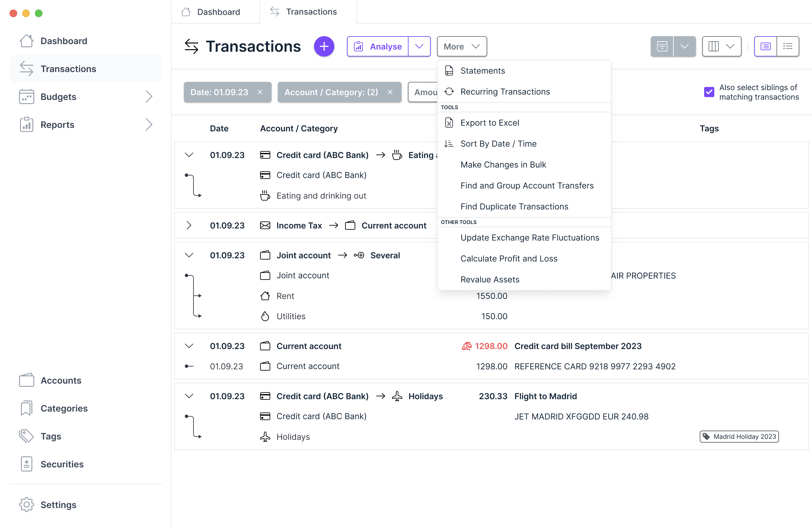Open the columns layout dropdown

pyautogui.click(x=730, y=46)
